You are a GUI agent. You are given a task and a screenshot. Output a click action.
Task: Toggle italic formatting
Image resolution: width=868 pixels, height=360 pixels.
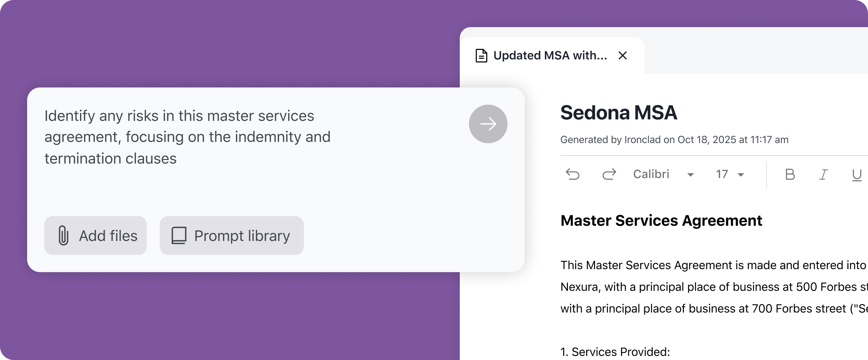tap(823, 175)
